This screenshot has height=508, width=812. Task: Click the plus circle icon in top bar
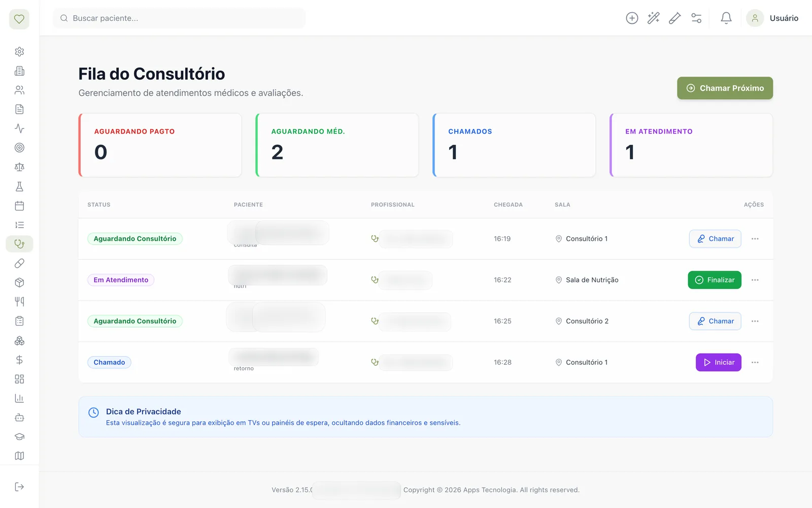[632, 18]
